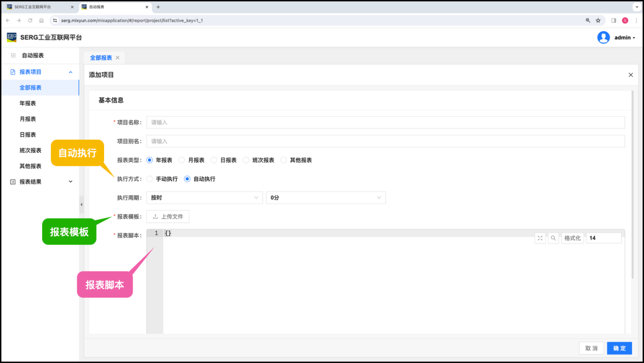Open 日报表 in the sidebar

[x=28, y=135]
